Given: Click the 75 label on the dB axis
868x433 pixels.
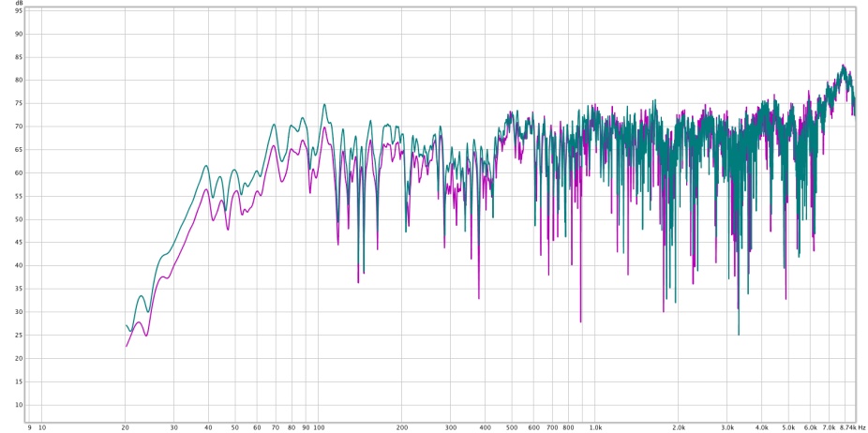Looking at the screenshot, I should [19, 103].
